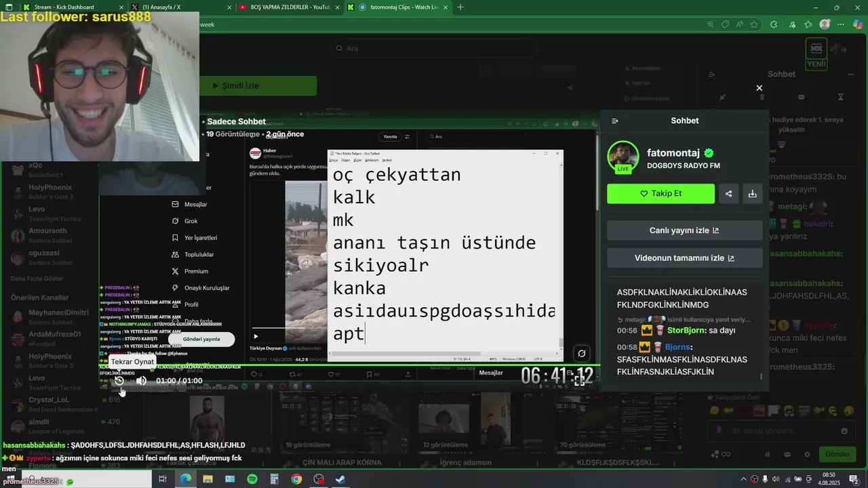Click the replay button in clip player
Screen dimensions: 868x488
(x=119, y=381)
